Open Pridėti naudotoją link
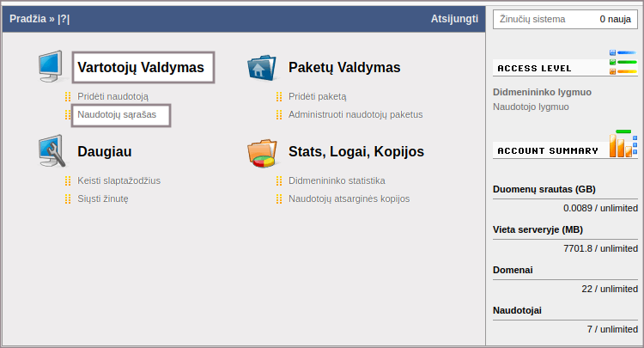Screen dimensions: 644x348 click(112, 97)
